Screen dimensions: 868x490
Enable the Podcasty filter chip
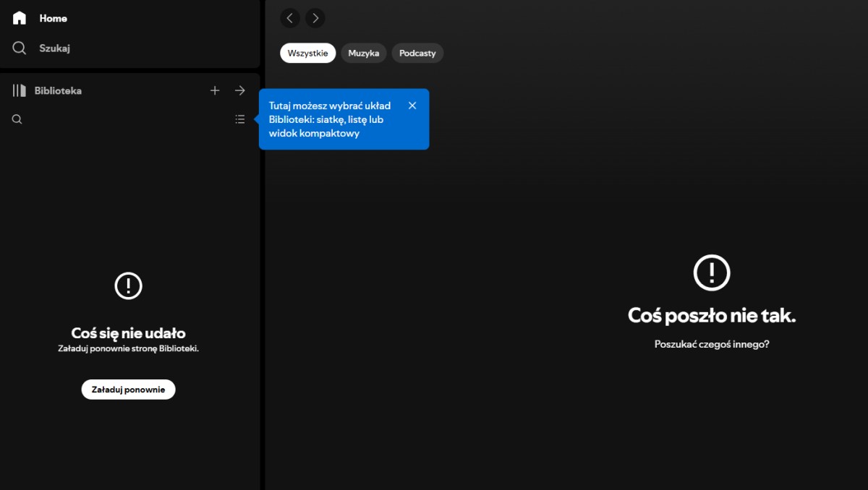pos(417,53)
